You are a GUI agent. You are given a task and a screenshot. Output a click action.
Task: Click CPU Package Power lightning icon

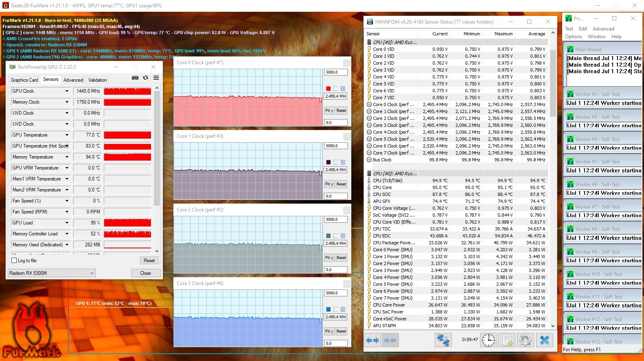369,243
